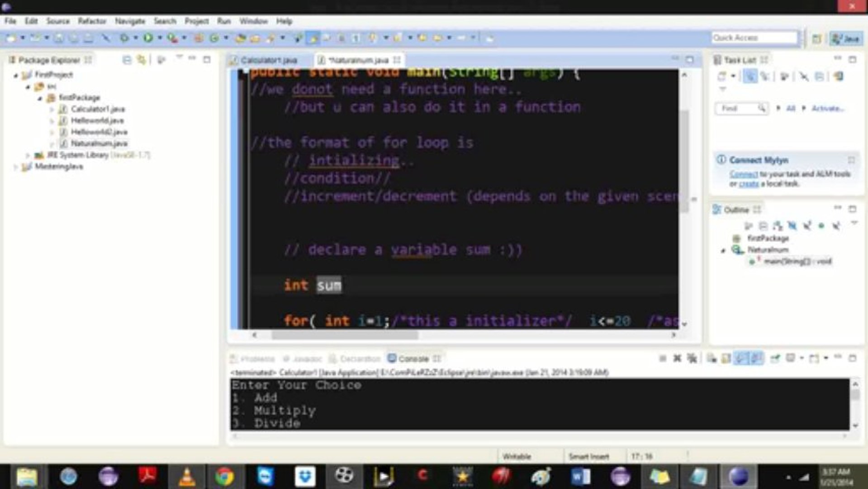The width and height of the screenshot is (868, 489).
Task: Remove the terminated launch in Console toolbar
Action: 677,358
